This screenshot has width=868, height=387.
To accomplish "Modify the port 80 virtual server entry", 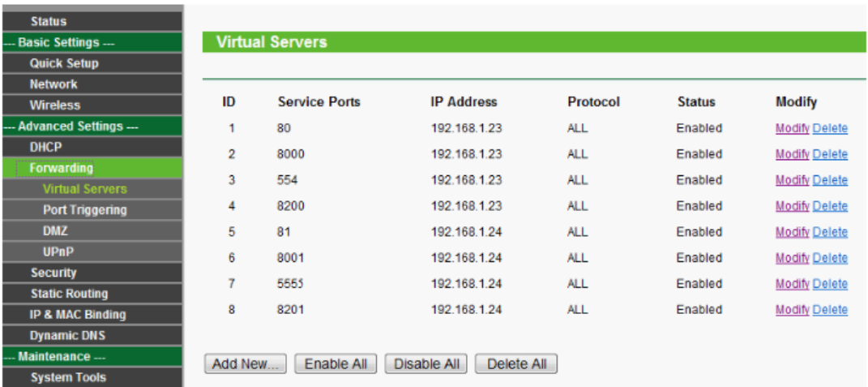I will pos(792,128).
